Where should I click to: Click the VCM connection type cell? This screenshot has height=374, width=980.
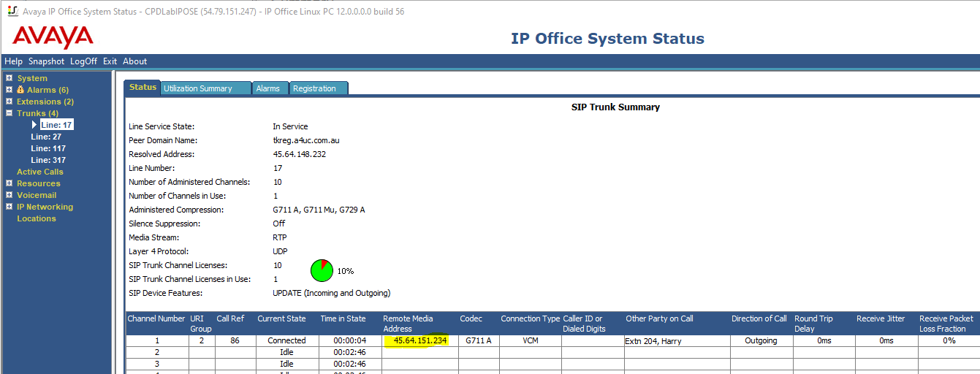531,340
